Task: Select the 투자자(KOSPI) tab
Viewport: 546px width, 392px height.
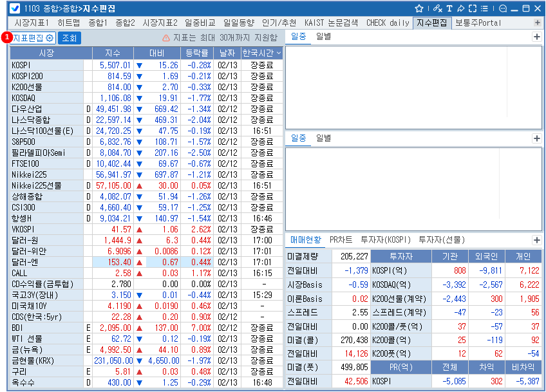Action: tap(385, 239)
